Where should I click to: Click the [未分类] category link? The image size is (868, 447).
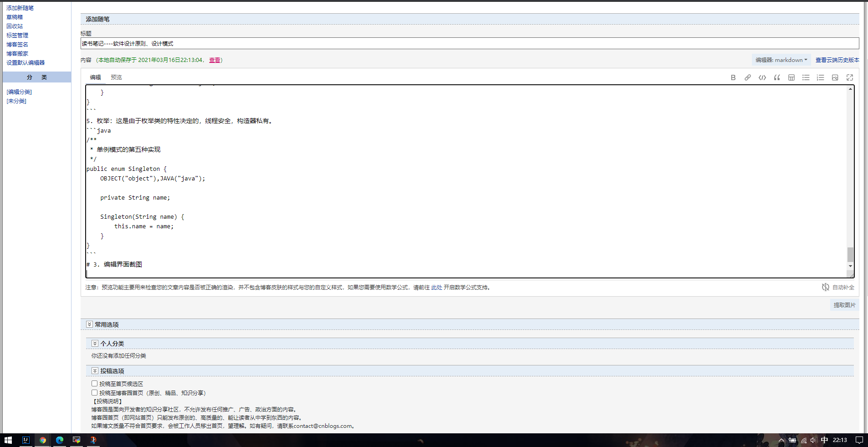pyautogui.click(x=16, y=101)
